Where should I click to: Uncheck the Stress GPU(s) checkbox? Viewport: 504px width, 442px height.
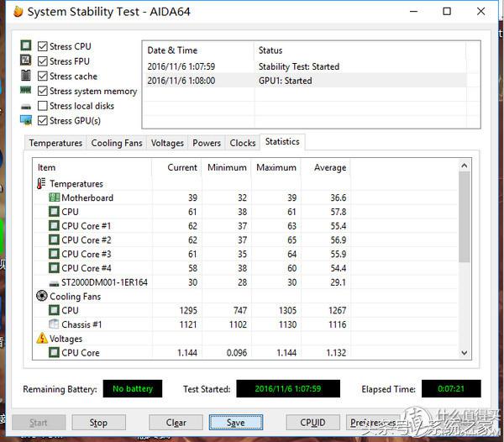(43, 120)
